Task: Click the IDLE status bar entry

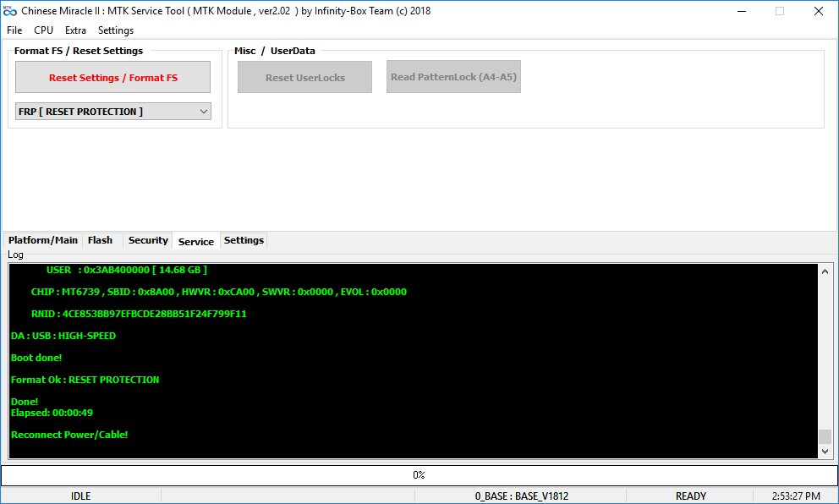Action: (x=81, y=496)
